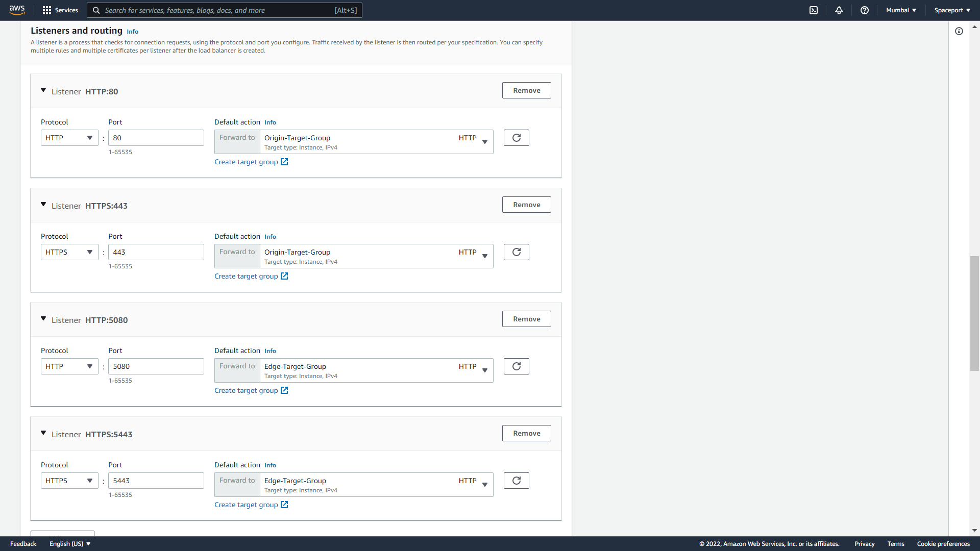Open the Terms footer link

(896, 544)
